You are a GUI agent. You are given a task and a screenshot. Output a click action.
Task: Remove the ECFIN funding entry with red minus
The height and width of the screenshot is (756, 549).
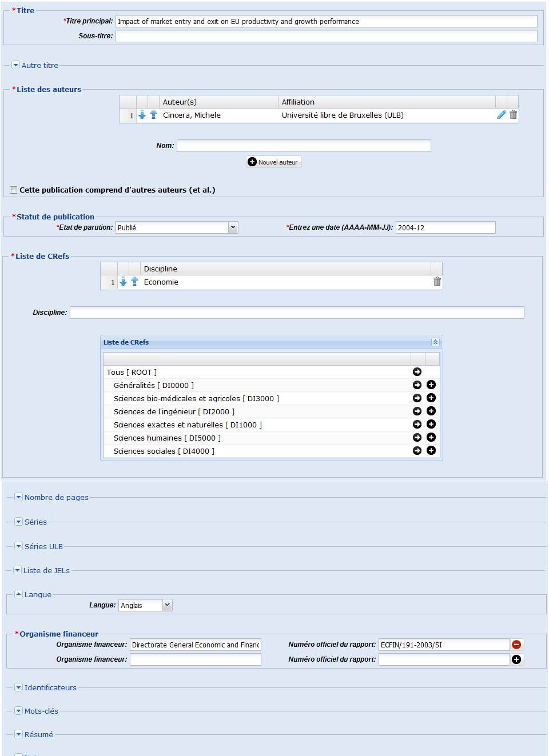pyautogui.click(x=516, y=645)
